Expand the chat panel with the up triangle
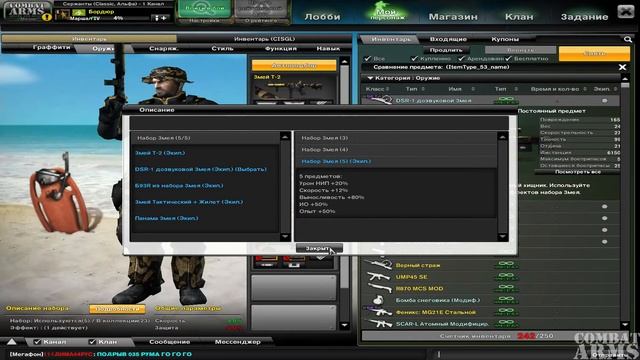Screen dimensions: 640x360 tap(11, 342)
